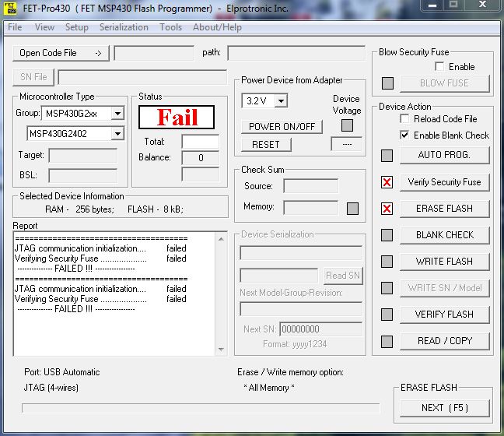Click the first 'JTAG communication initialization' report line
504x436 pixels.
tap(100, 248)
